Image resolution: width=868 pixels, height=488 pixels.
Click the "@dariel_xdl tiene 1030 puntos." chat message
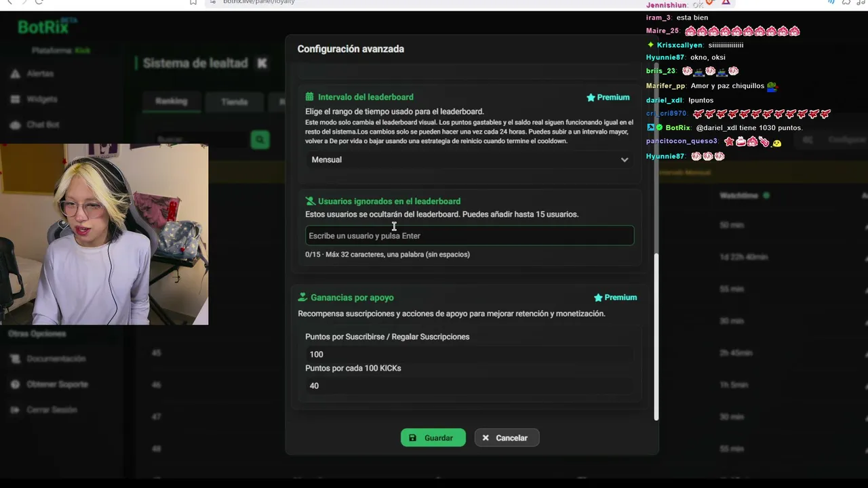[749, 127]
